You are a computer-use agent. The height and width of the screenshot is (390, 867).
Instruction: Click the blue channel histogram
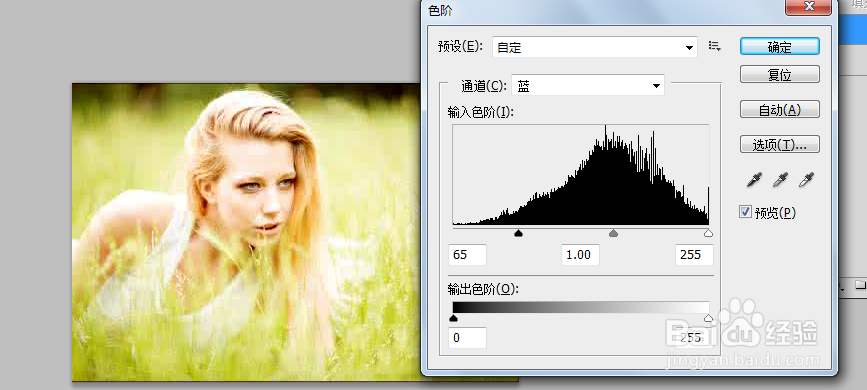pos(581,174)
